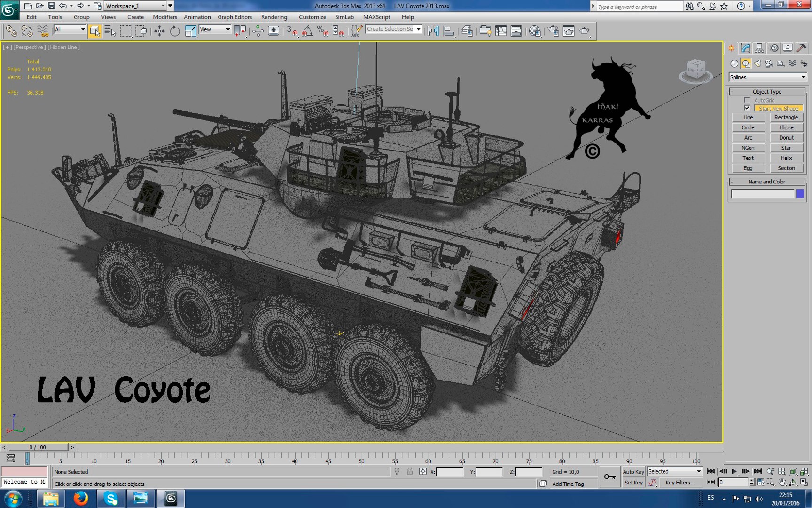Open the Rendering menu
Screen dimensions: 812x508
pyautogui.click(x=274, y=17)
